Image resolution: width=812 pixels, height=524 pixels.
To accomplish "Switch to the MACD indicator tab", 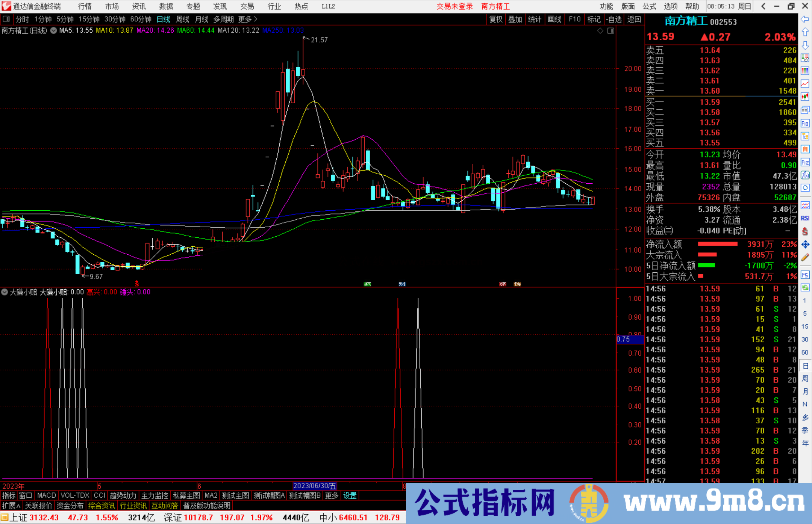I will 46,495.
